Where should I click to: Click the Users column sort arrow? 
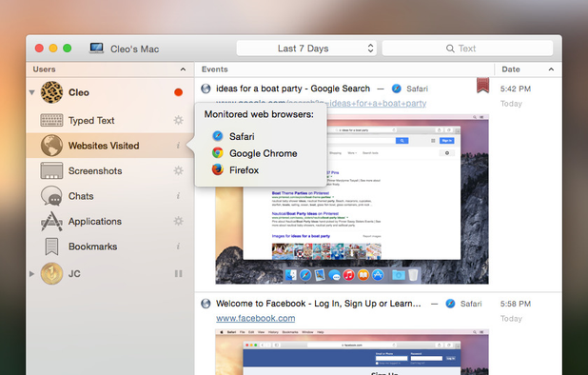click(x=183, y=69)
